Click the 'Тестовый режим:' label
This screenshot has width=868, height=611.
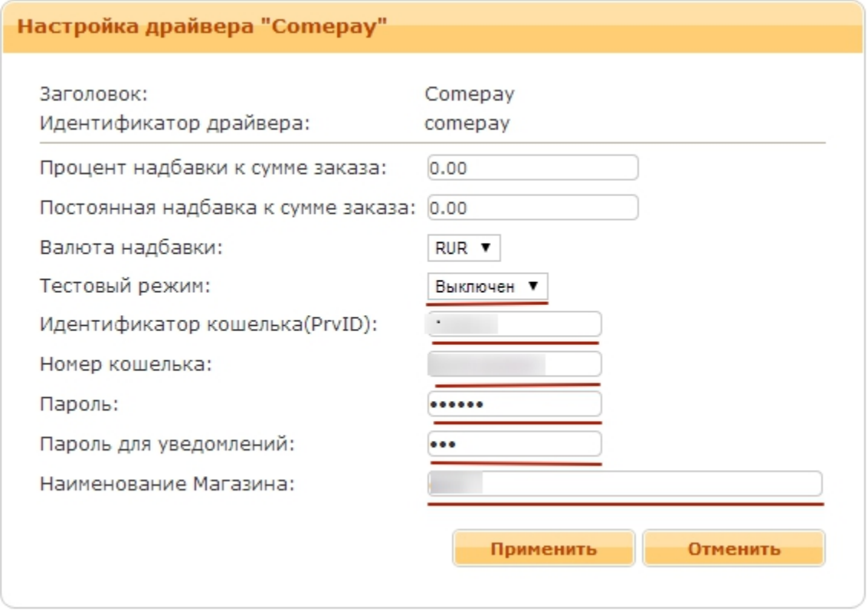[125, 287]
